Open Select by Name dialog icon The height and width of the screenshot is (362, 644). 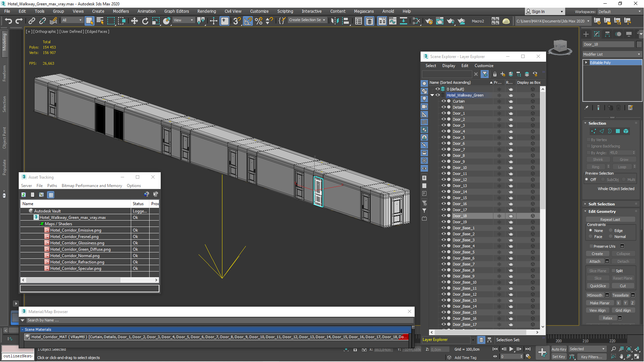[100, 21]
